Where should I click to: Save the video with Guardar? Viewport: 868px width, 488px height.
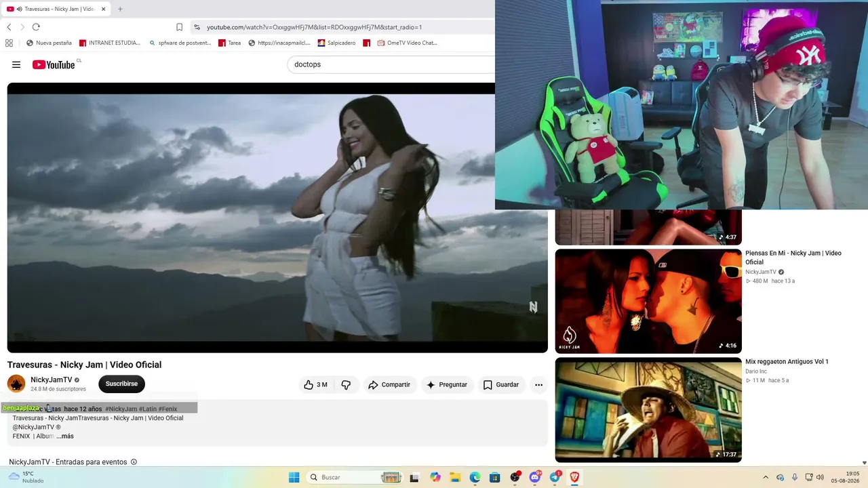(501, 384)
